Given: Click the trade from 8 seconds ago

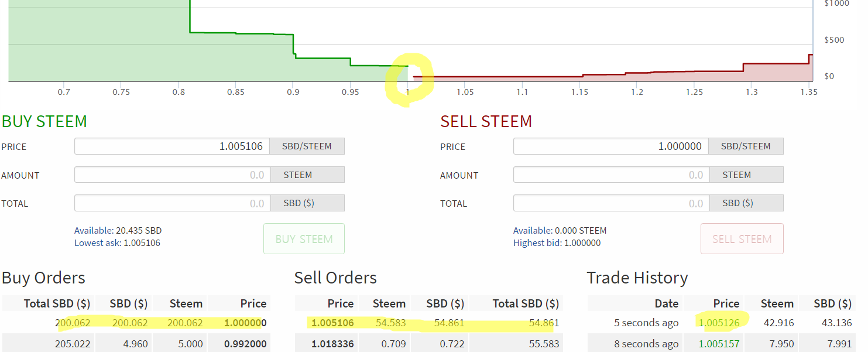Looking at the screenshot, I should [x=721, y=344].
